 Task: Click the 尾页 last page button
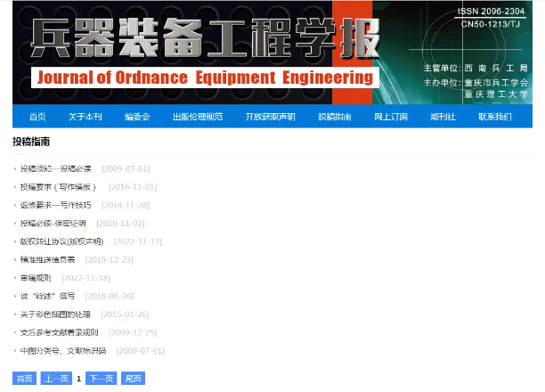pyautogui.click(x=133, y=379)
